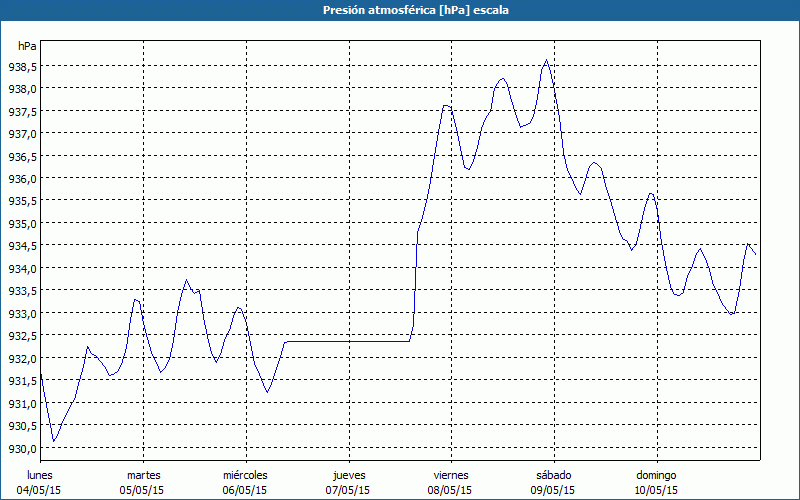Click the 'domingo' day label
Screen dimensions: 800x500
tap(656, 474)
